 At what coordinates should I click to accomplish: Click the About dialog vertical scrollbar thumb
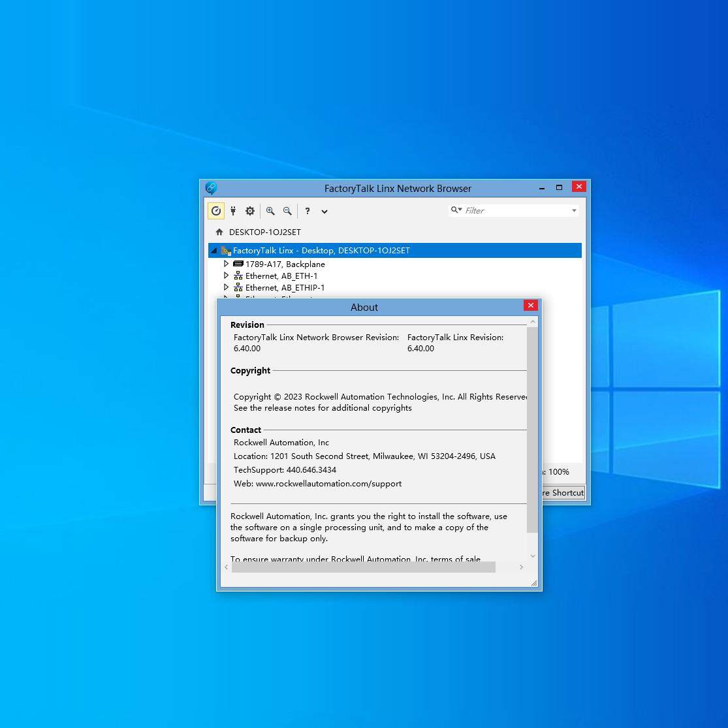tap(533, 430)
